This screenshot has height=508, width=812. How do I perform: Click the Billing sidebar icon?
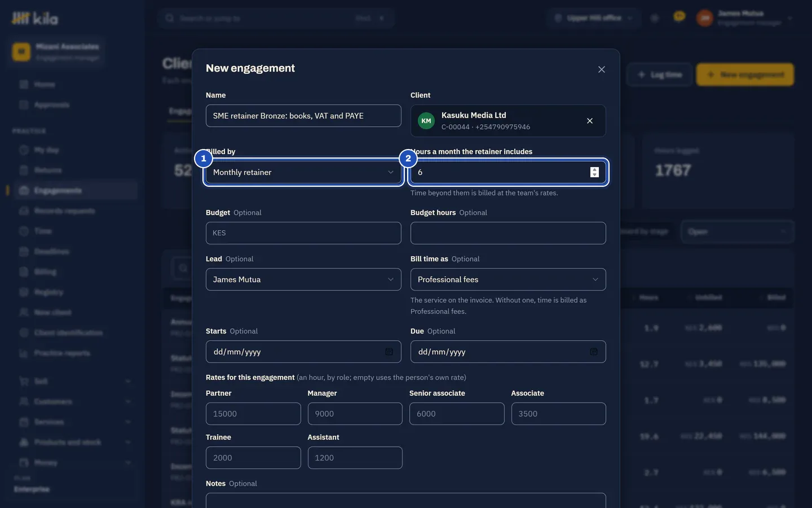pos(24,272)
